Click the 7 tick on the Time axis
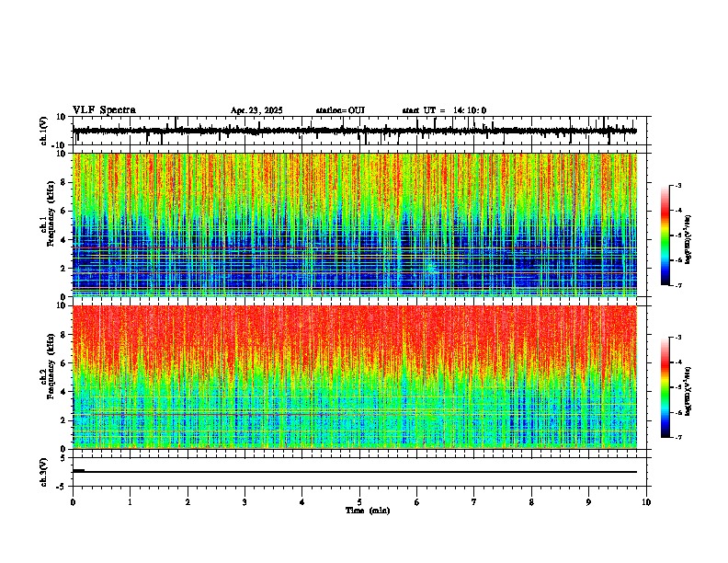This screenshot has height=563, width=728. 474,502
